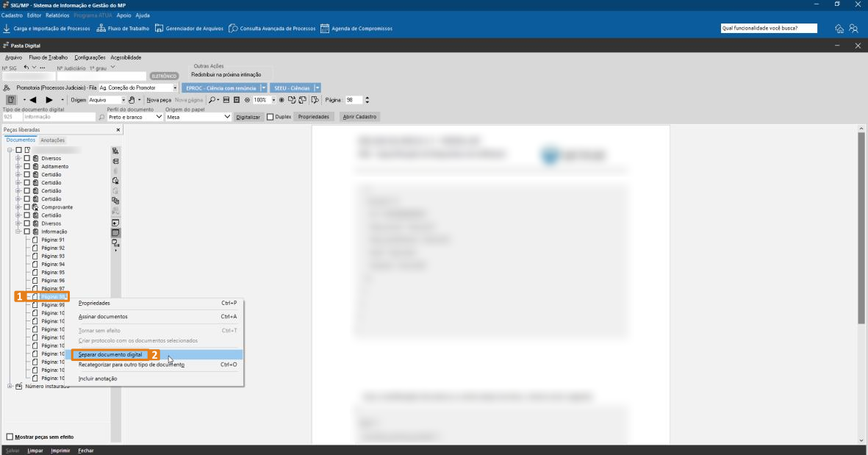Tick the checkbox beside Aditamento
This screenshot has height=455, width=868.
[27, 166]
